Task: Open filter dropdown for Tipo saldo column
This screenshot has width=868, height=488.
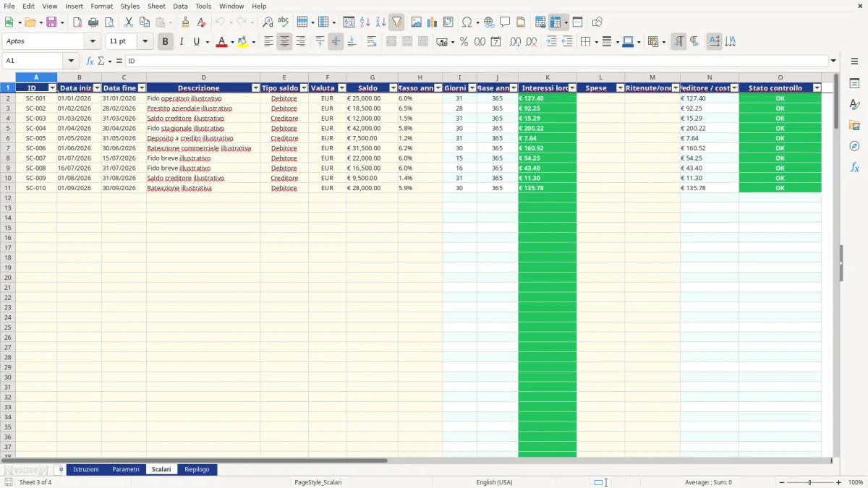Action: 304,88
